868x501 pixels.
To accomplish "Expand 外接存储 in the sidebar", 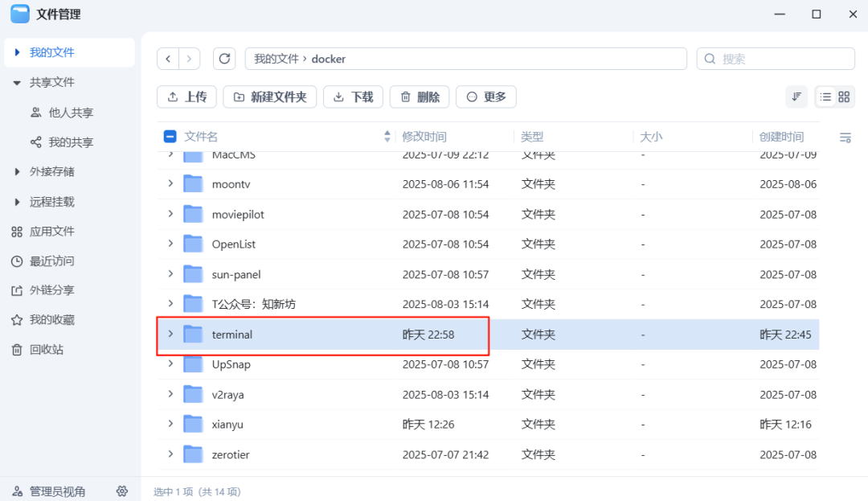I will 17,171.
